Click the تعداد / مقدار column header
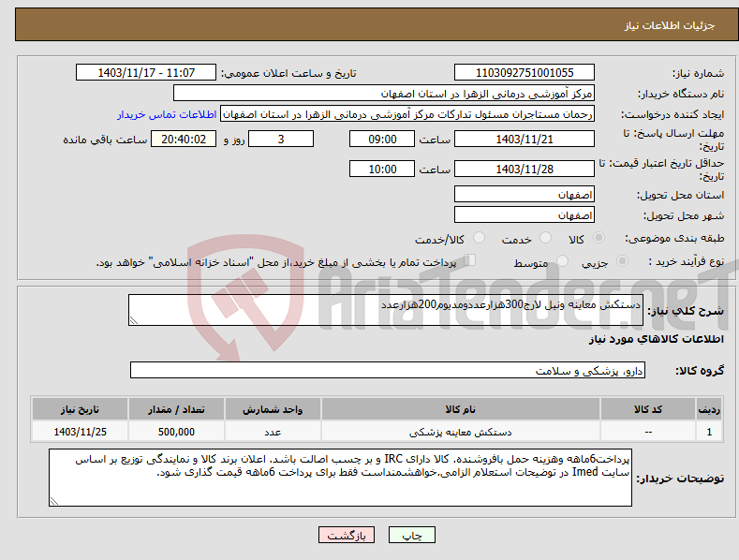Screen dimensions: 739x560 [176, 409]
